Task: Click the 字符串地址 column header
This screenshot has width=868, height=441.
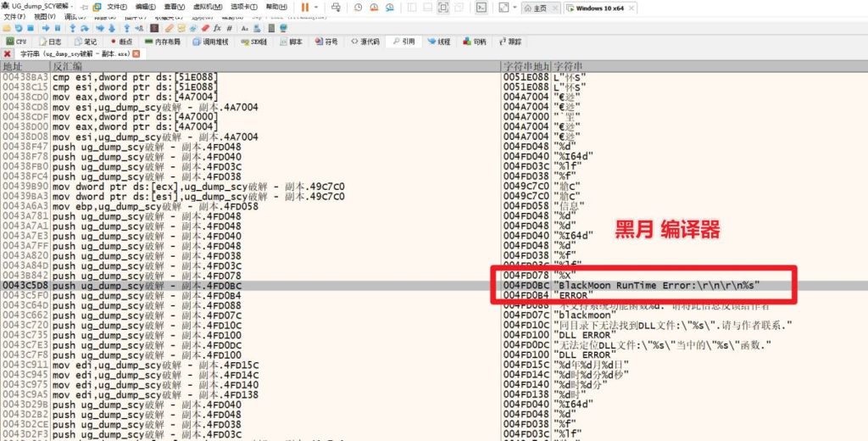Action: (x=526, y=66)
